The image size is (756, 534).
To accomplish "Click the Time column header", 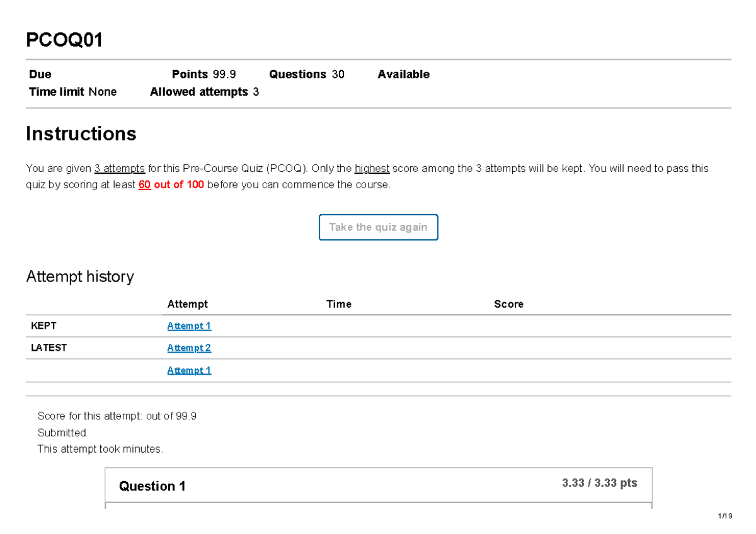I will [x=339, y=304].
